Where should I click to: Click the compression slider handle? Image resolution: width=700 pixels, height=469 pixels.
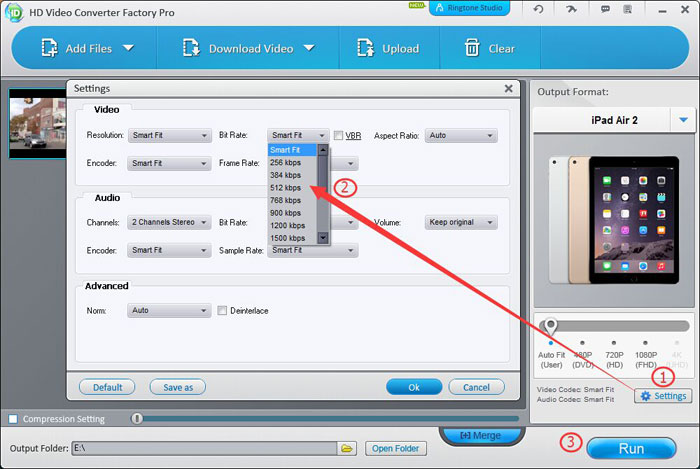(x=137, y=419)
